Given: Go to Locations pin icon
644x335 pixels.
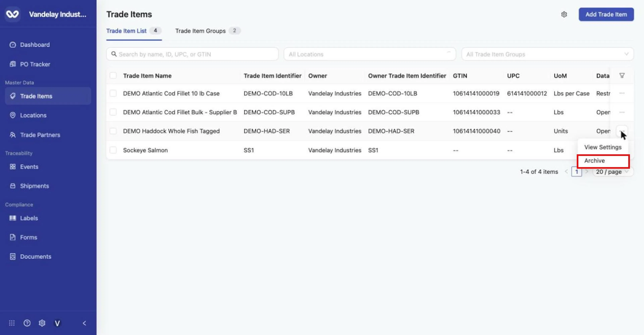Looking at the screenshot, I should pyautogui.click(x=13, y=115).
